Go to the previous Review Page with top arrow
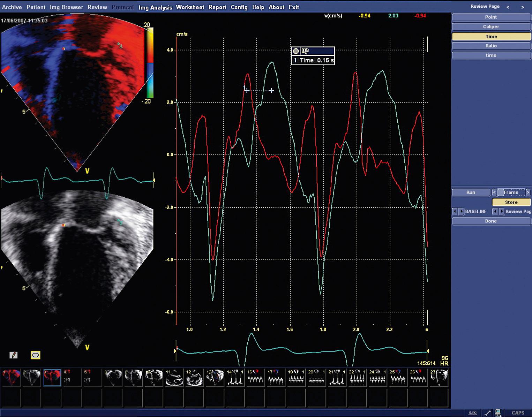 (508, 7)
